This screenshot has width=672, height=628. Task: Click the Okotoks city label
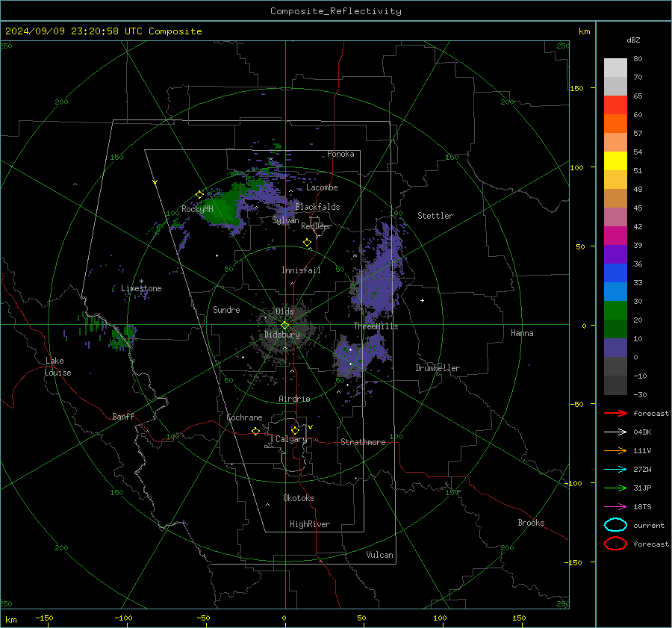point(299,498)
